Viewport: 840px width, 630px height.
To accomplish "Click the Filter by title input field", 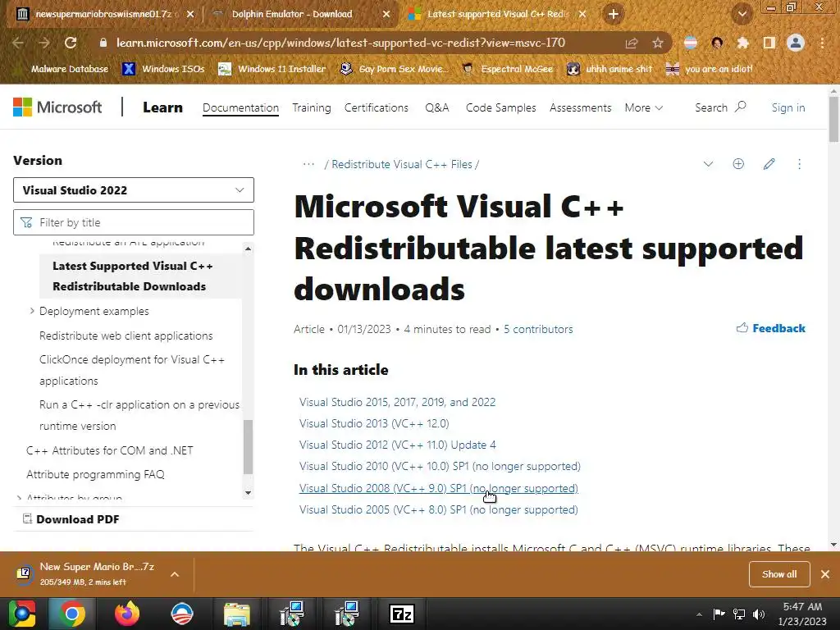I will click(134, 222).
